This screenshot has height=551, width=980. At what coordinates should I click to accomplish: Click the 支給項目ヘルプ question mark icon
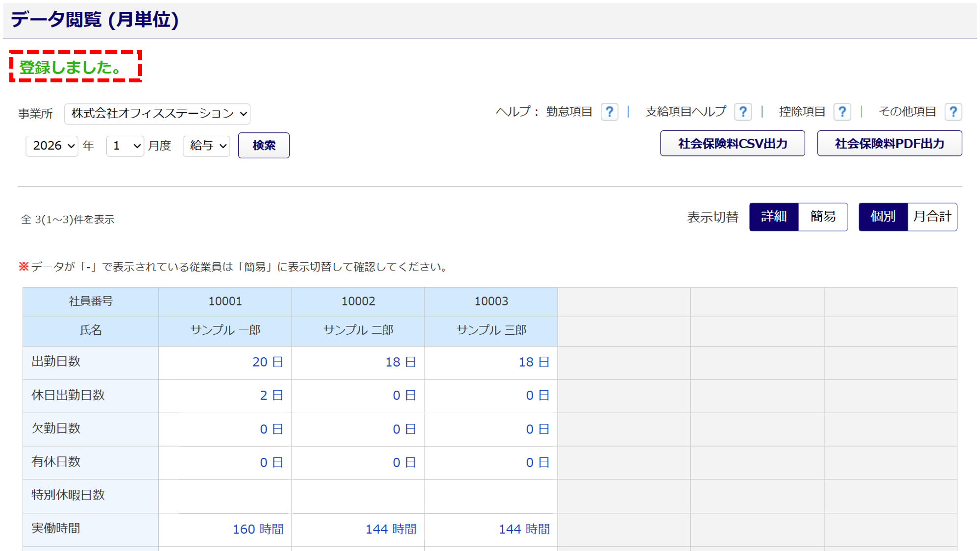[743, 112]
